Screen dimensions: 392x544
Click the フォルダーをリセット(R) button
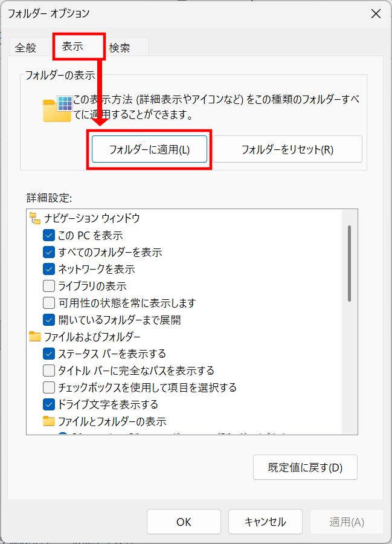pos(288,149)
